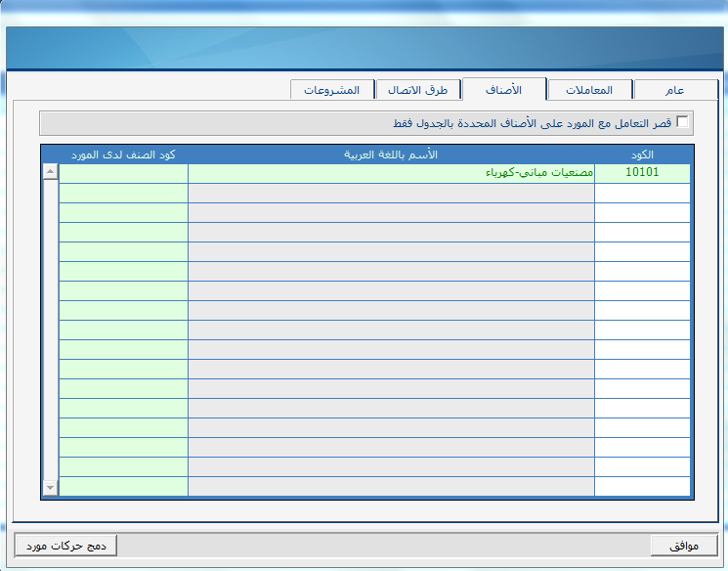Image resolution: width=728 pixels, height=571 pixels.
Task: Click supplier item code cell in first row
Action: (123, 173)
